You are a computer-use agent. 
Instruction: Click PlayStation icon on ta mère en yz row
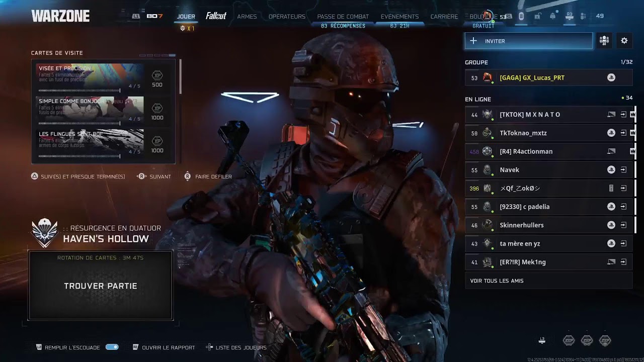[611, 243]
